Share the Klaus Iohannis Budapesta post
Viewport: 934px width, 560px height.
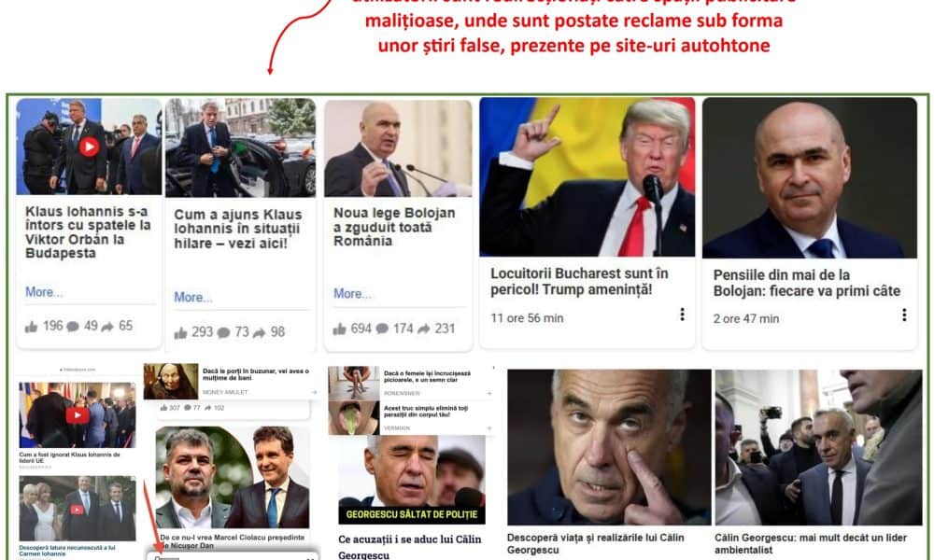107,326
